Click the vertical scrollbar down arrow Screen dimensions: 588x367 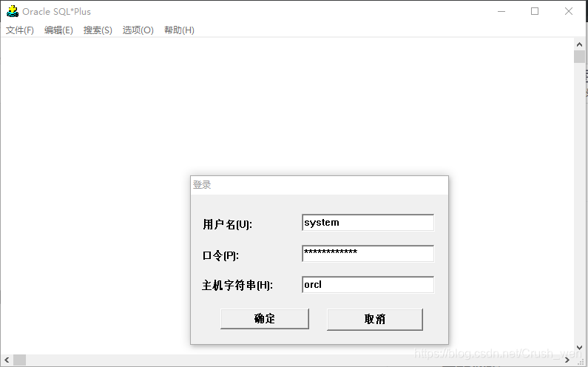click(579, 348)
